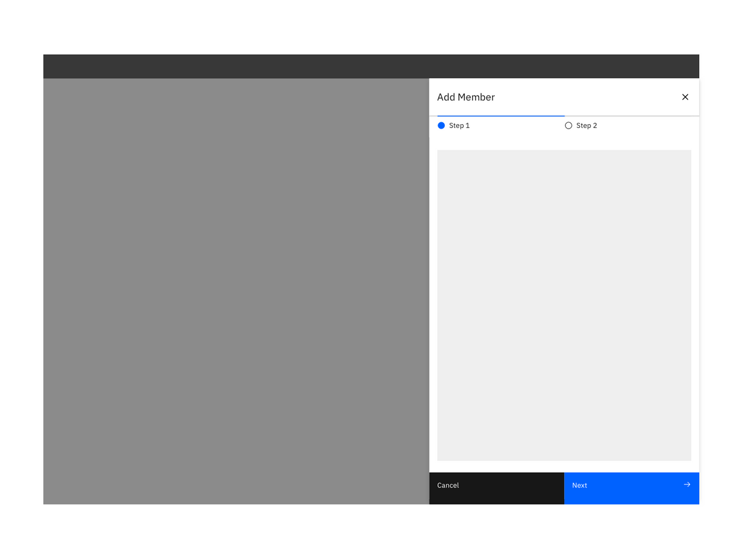This screenshot has height=560, width=745.
Task: Click the blue progress line under Step 1
Action: coord(501,115)
